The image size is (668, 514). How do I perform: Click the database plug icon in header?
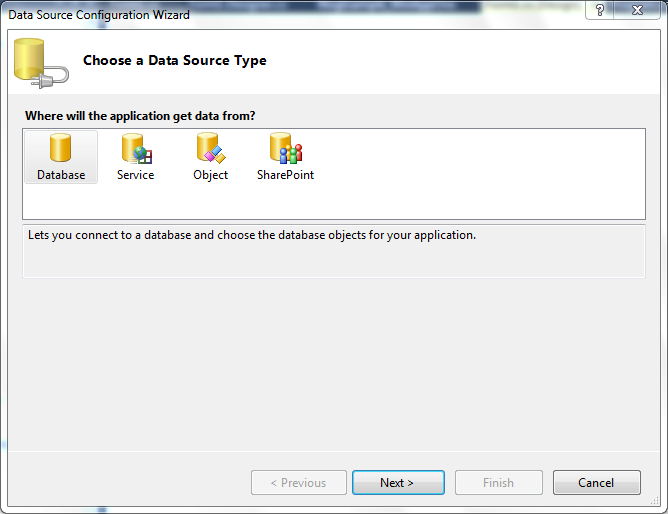point(41,63)
